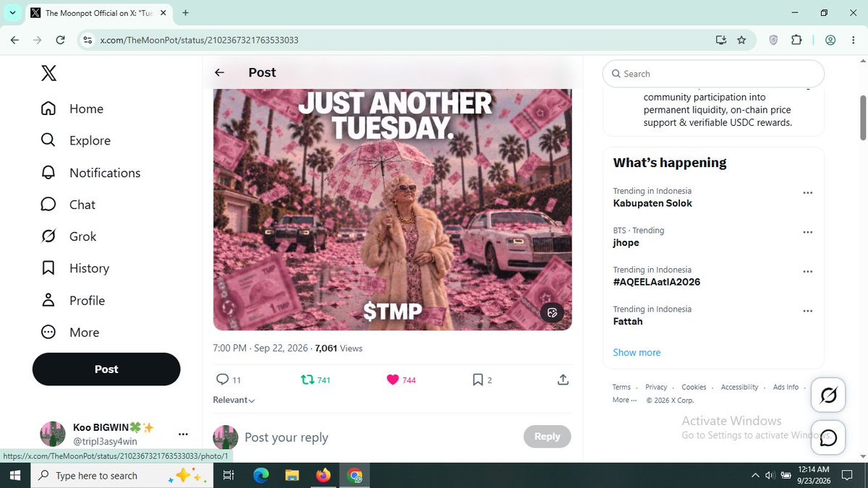Open the floating Grok button
The image size is (868, 488).
[x=829, y=395]
